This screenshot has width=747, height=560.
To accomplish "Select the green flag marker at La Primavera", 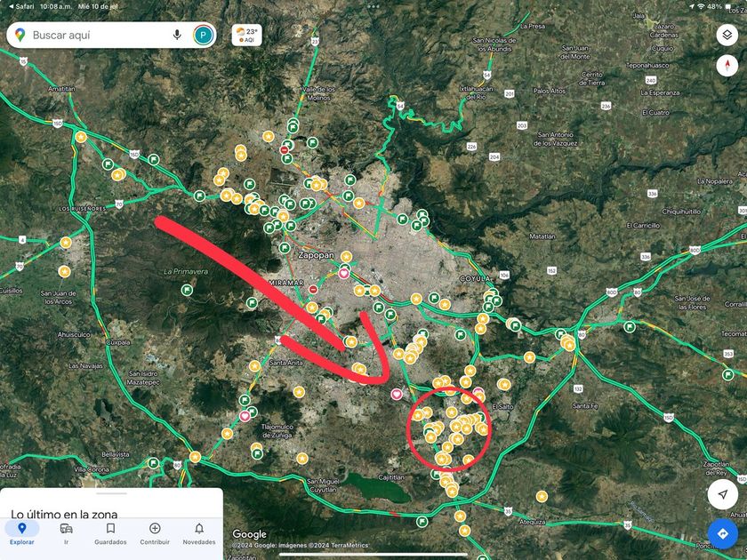I will pyautogui.click(x=188, y=290).
